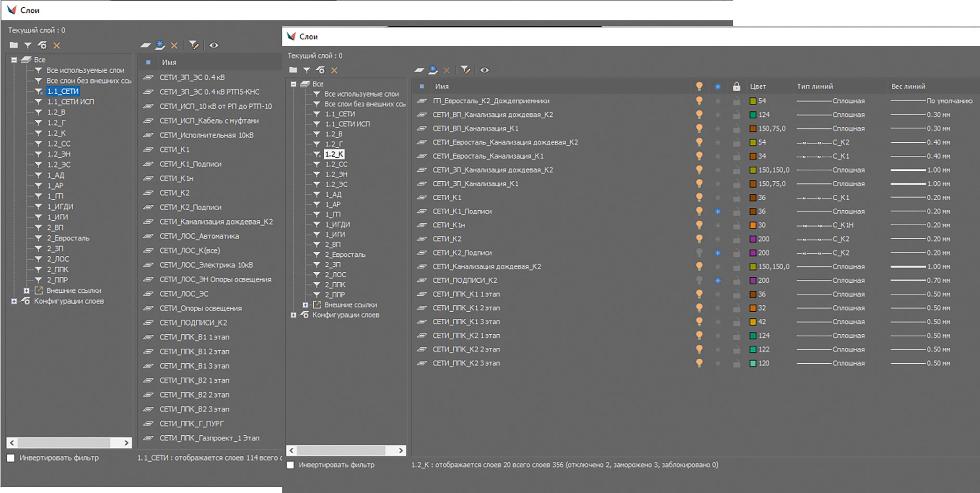The width and height of the screenshot is (980, 493).
Task: Collapse the Все tree node in back window
Action: (14, 60)
